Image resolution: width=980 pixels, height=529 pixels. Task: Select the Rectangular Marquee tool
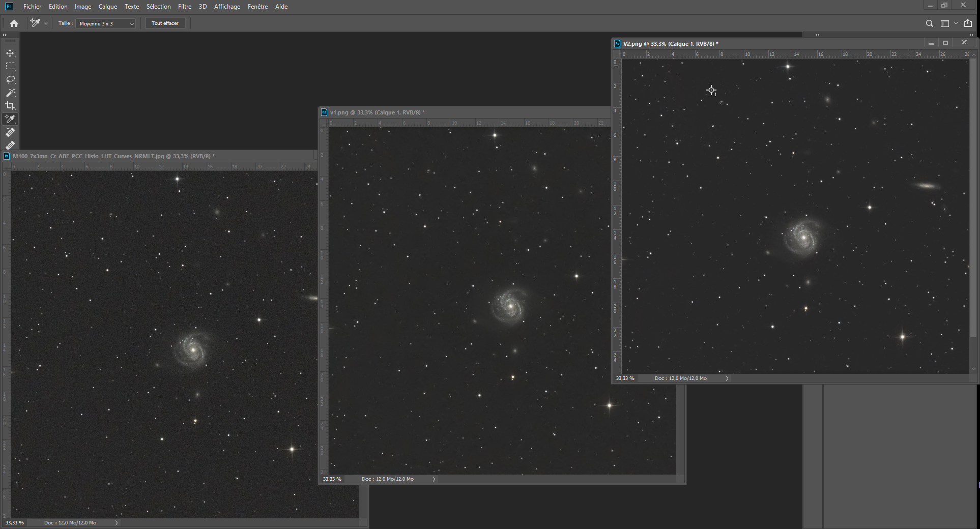click(10, 66)
